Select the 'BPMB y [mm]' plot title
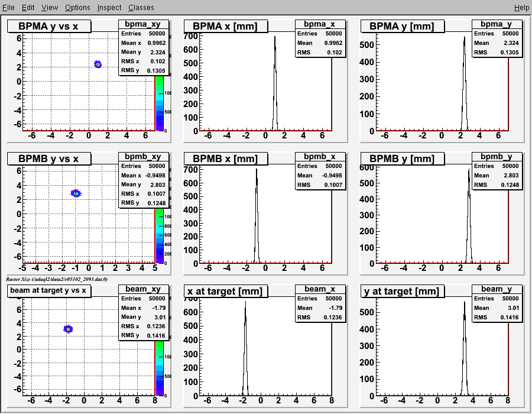Screen dimensions: 532x414 click(403, 159)
